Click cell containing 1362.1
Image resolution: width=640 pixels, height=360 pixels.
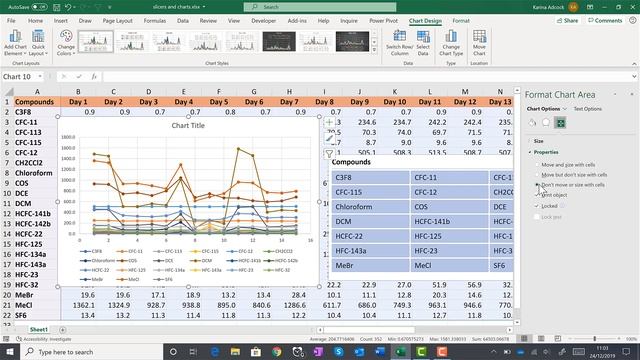point(78,305)
